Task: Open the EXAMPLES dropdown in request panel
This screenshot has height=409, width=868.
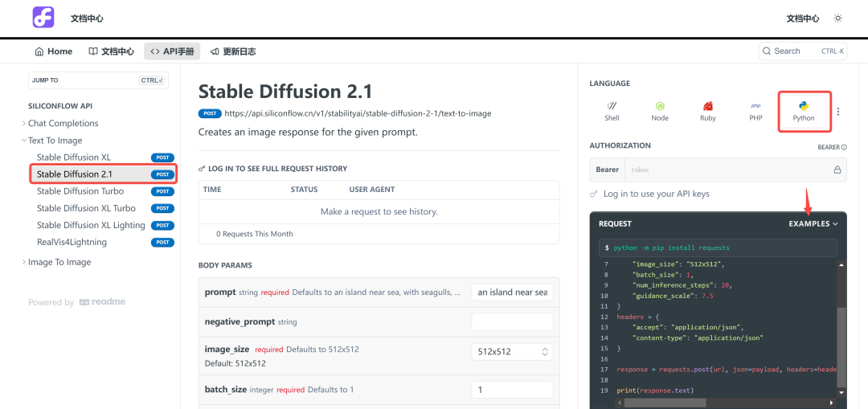Action: pyautogui.click(x=813, y=224)
